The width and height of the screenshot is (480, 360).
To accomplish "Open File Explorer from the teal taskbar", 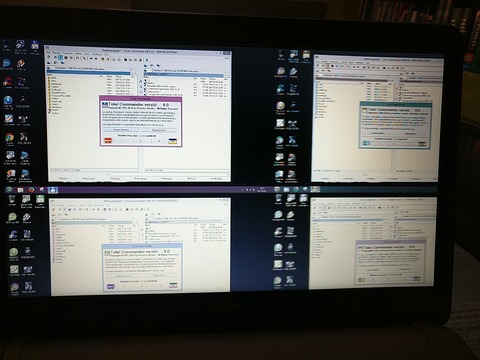I will 286,189.
